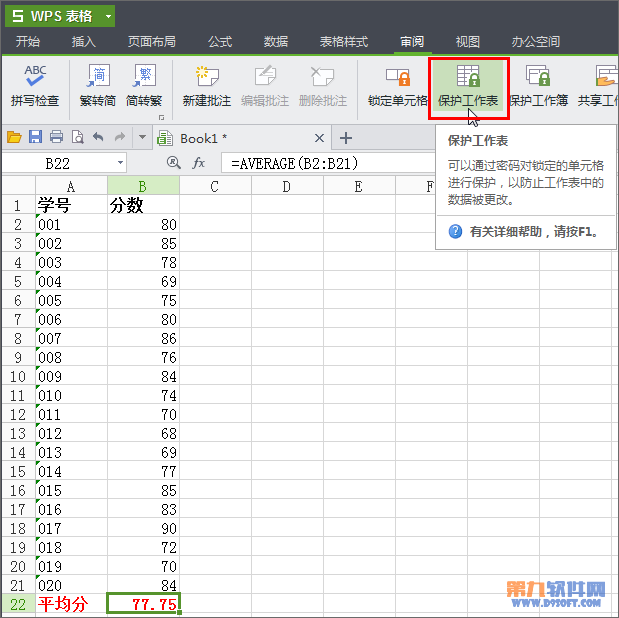The height and width of the screenshot is (618, 619).
Task: Select row 10 header
Action: [x=18, y=376]
